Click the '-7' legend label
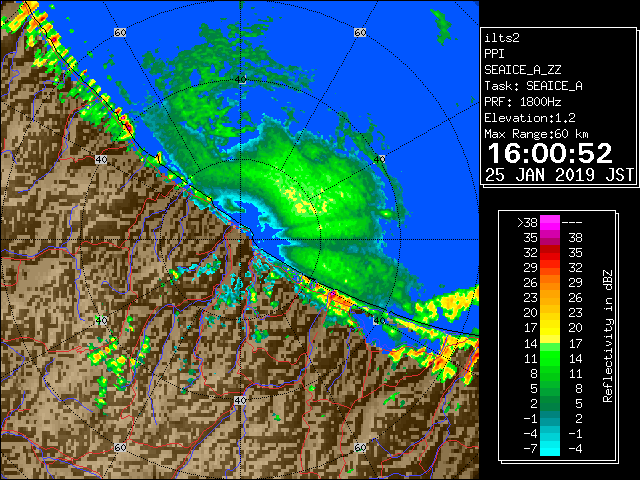This screenshot has height=480, width=640. [x=530, y=449]
